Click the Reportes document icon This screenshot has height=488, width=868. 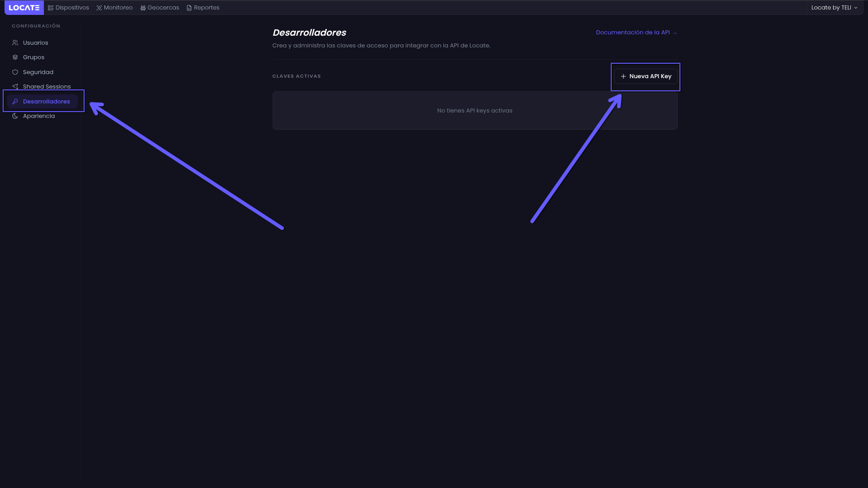189,8
